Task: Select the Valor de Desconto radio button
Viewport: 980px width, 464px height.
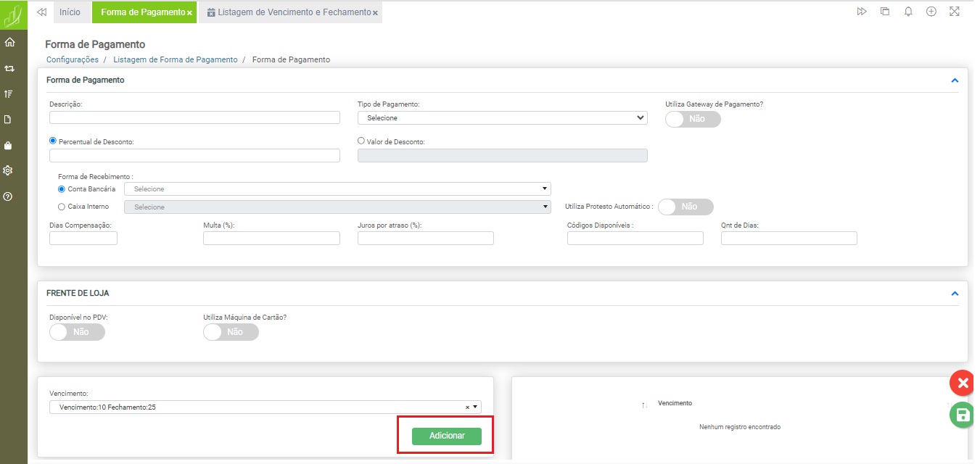Action: (x=361, y=141)
